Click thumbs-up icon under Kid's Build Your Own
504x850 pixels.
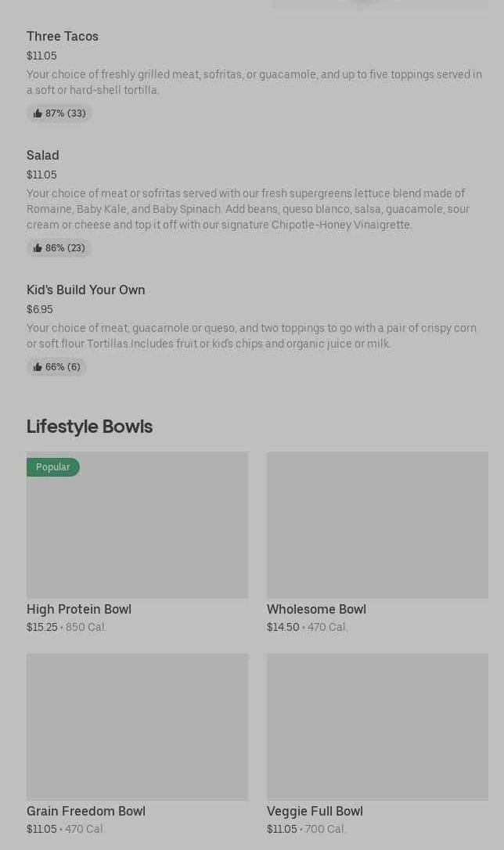(38, 367)
